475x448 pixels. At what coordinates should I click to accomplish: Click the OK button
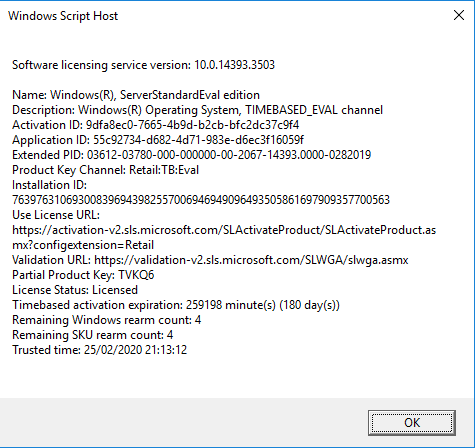pyautogui.click(x=412, y=423)
